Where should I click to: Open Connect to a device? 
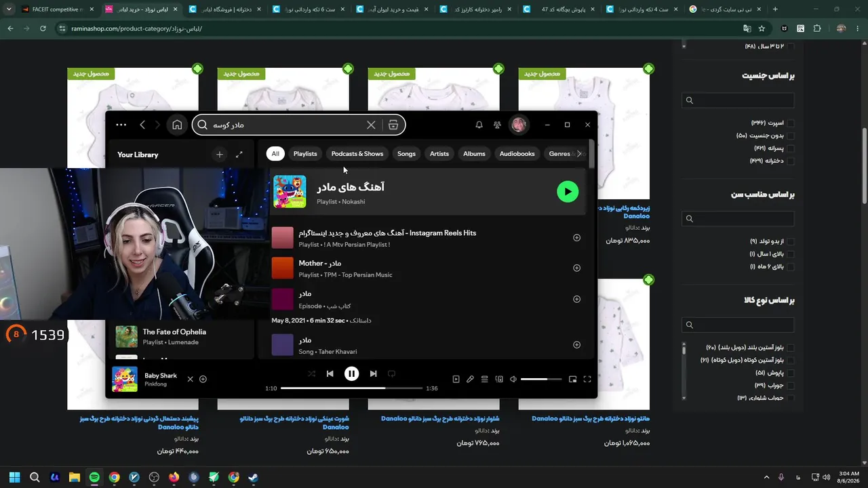tap(499, 380)
